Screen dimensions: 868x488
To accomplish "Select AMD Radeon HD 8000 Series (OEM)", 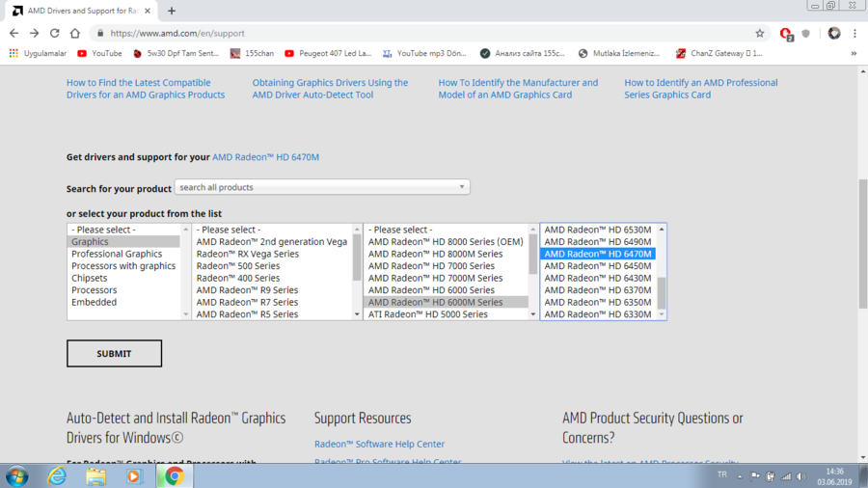I will [447, 242].
